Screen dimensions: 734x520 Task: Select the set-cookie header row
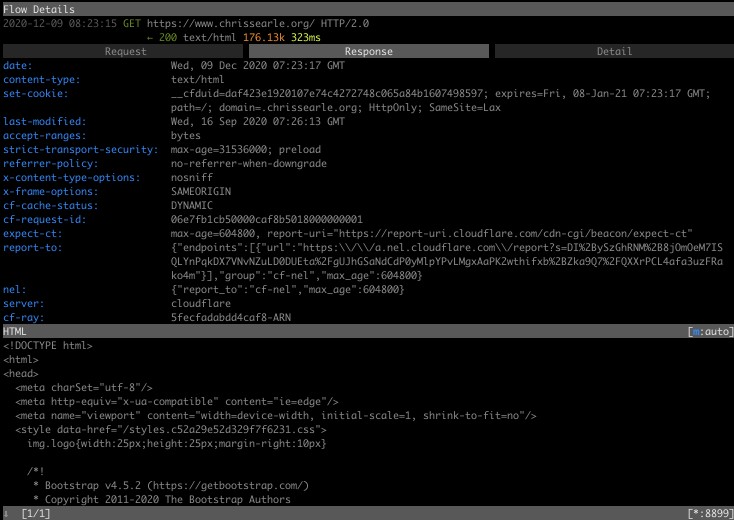click(36, 93)
